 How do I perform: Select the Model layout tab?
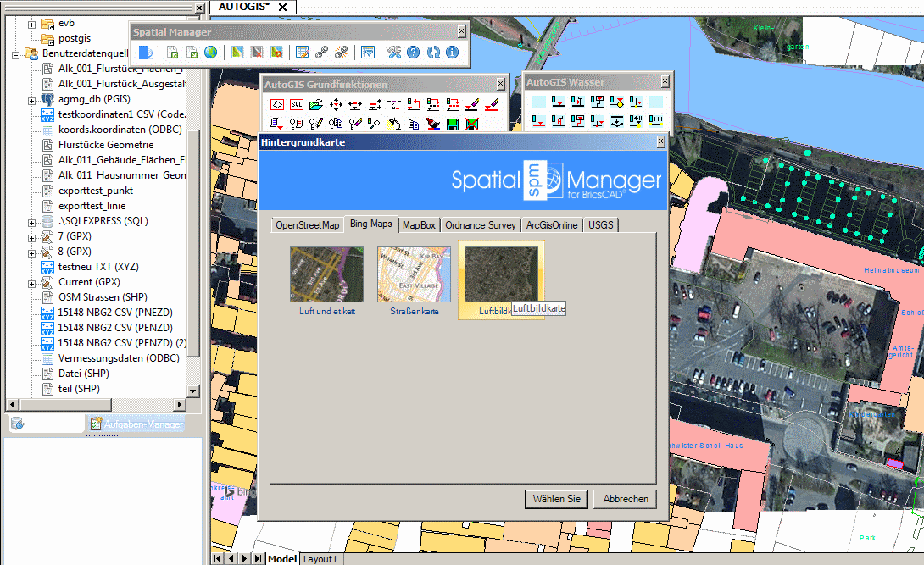(x=282, y=559)
